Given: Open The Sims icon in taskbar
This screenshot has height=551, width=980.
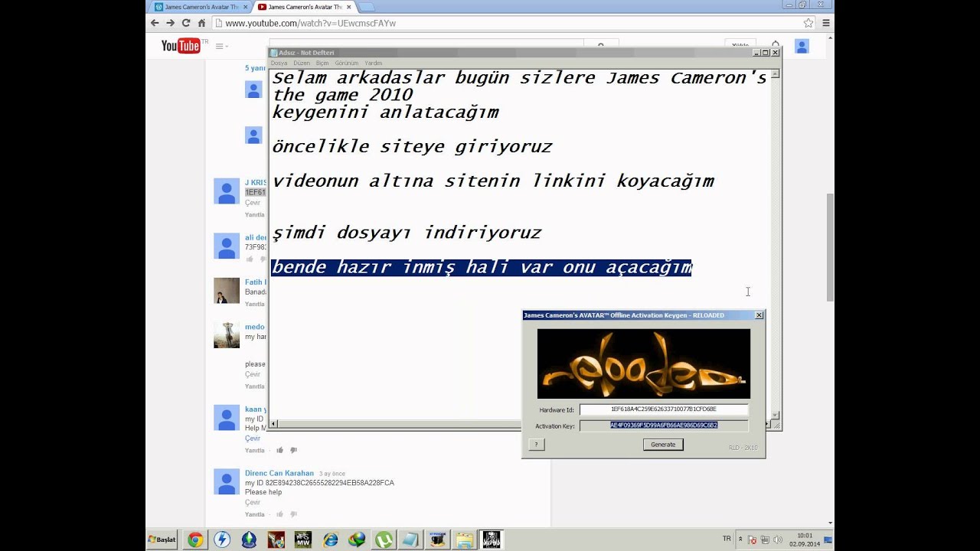Looking at the screenshot, I should point(249,540).
